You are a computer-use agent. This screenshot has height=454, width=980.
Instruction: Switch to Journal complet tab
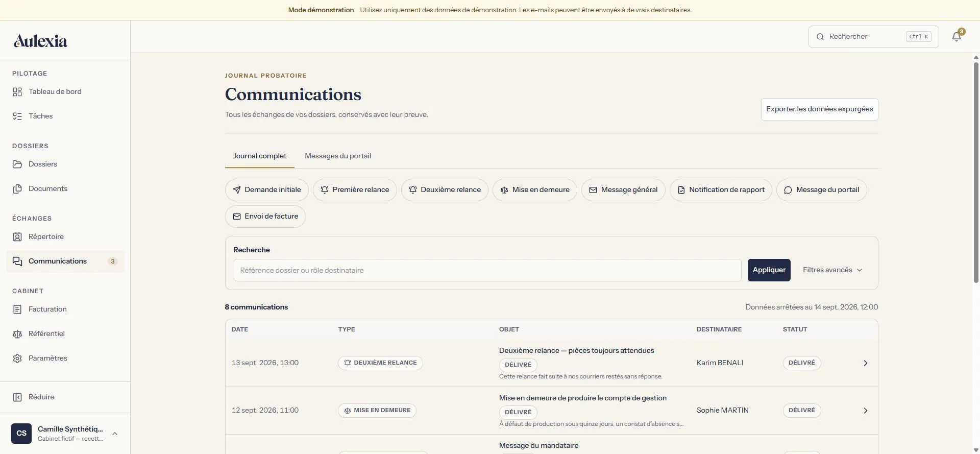point(260,156)
